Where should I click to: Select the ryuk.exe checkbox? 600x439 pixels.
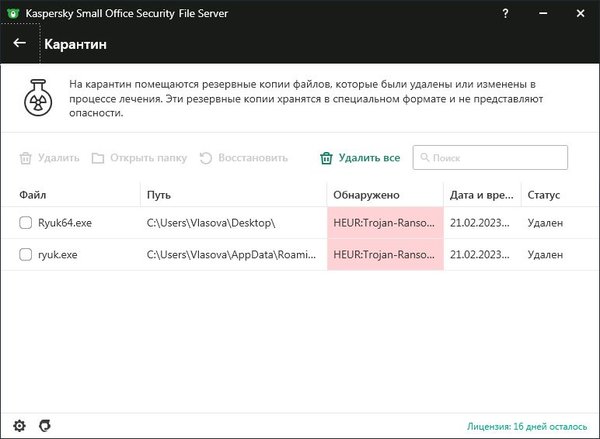(x=26, y=255)
